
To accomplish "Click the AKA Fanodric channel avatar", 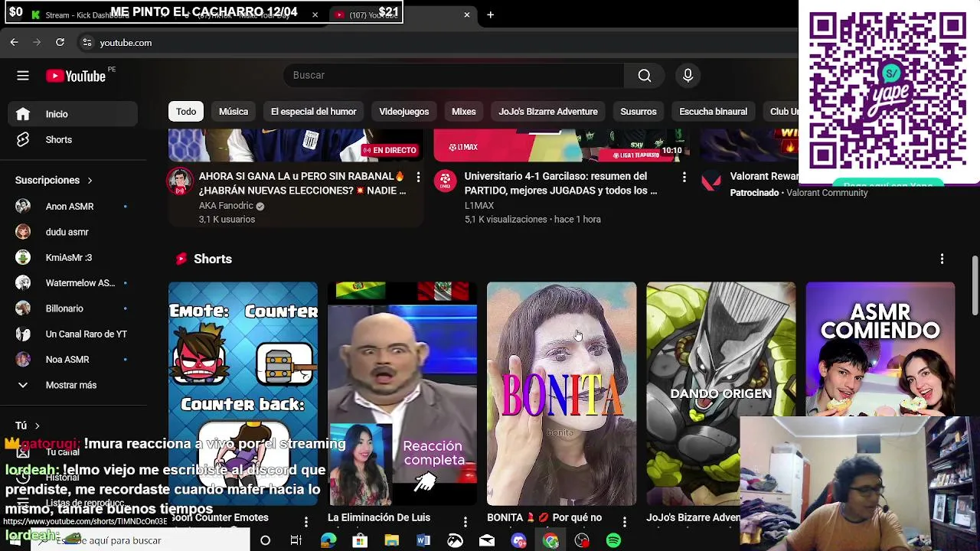I will click(180, 181).
